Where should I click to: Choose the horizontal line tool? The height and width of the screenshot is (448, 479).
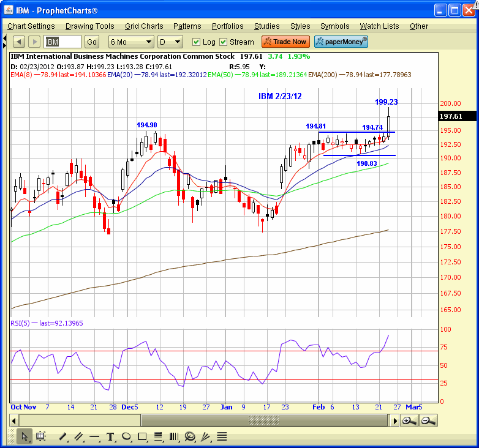pyautogui.click(x=94, y=436)
